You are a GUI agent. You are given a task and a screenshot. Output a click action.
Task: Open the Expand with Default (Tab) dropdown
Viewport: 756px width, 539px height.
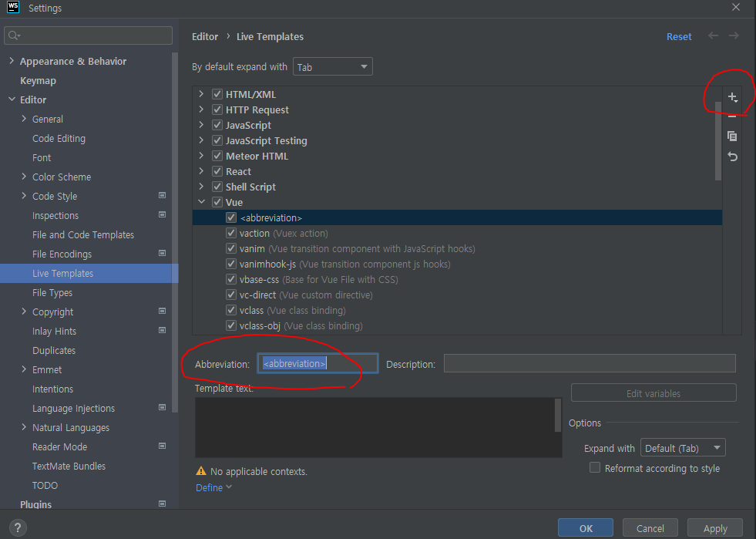pos(683,448)
